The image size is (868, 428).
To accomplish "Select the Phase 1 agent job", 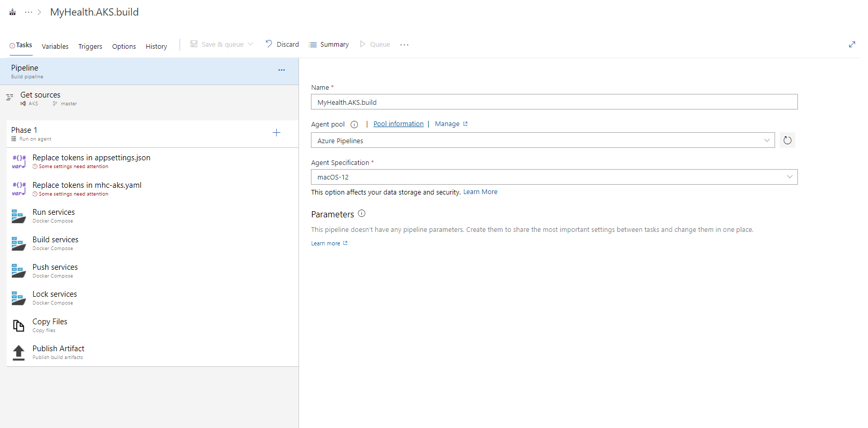I will click(x=153, y=134).
